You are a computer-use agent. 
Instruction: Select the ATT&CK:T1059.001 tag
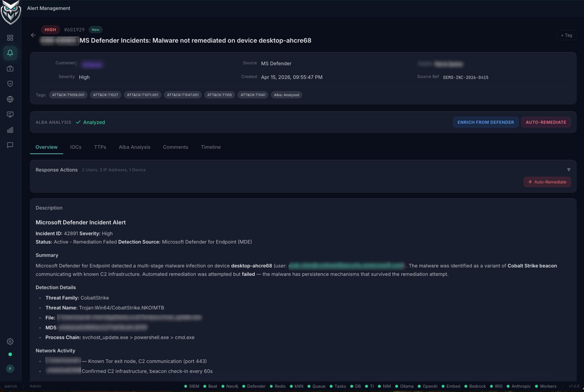click(68, 95)
